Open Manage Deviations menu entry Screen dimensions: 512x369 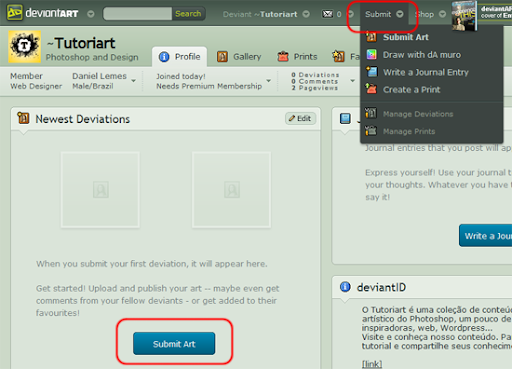[x=418, y=114]
